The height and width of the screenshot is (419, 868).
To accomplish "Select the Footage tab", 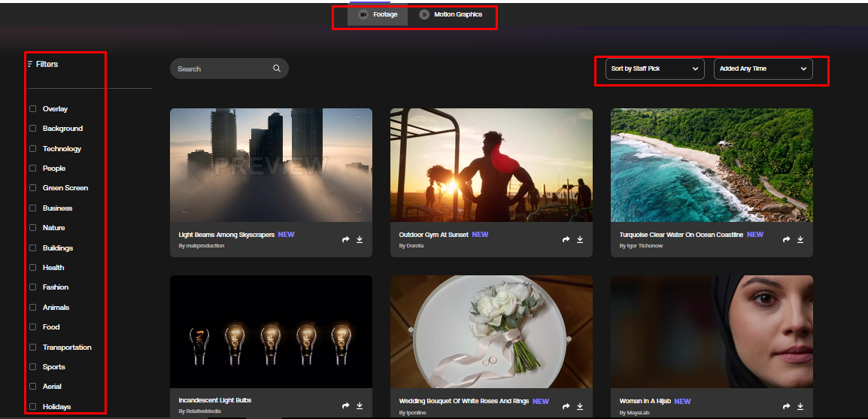I will pos(378,14).
